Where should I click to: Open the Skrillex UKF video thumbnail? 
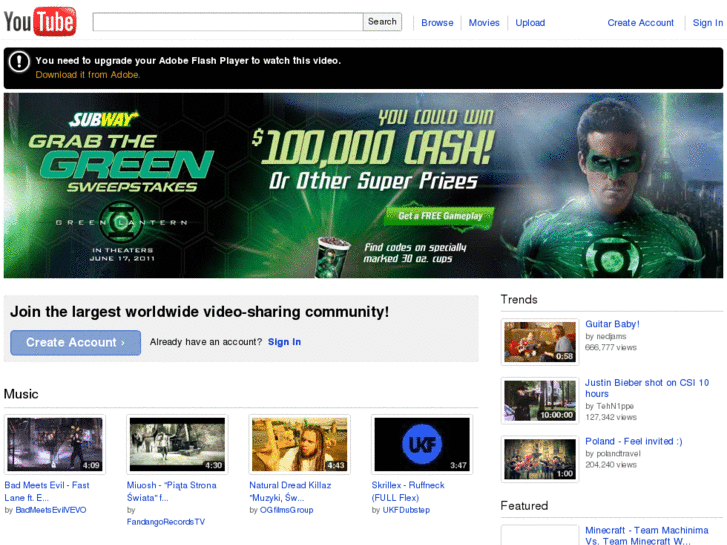[x=422, y=444]
